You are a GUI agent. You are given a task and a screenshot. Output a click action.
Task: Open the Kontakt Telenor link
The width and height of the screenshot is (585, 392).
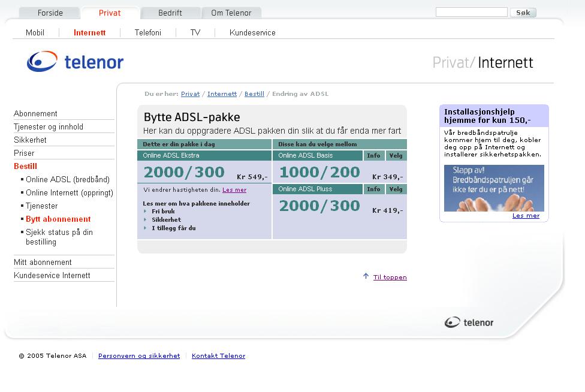[219, 356]
